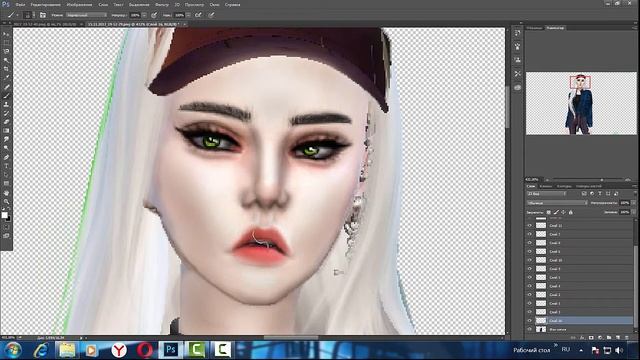Open layer fill dropdown arrow

634,212
